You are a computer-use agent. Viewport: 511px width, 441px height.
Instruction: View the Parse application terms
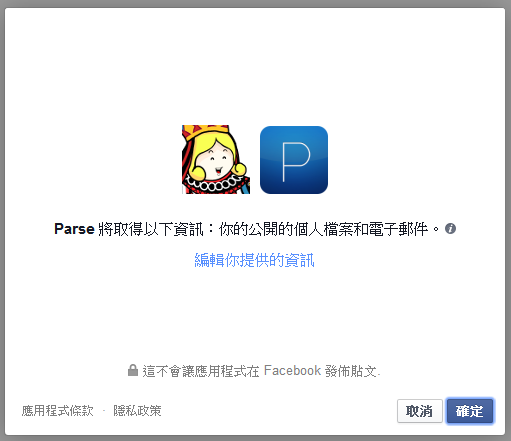click(58, 411)
